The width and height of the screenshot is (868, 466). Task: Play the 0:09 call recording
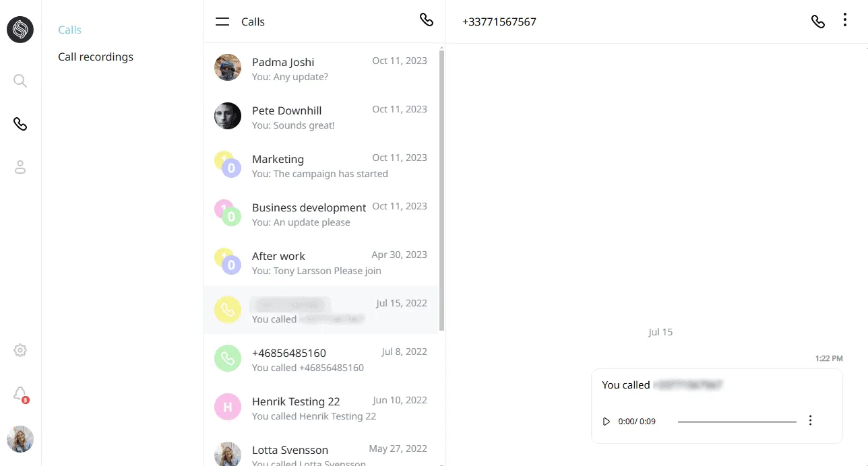(x=607, y=422)
